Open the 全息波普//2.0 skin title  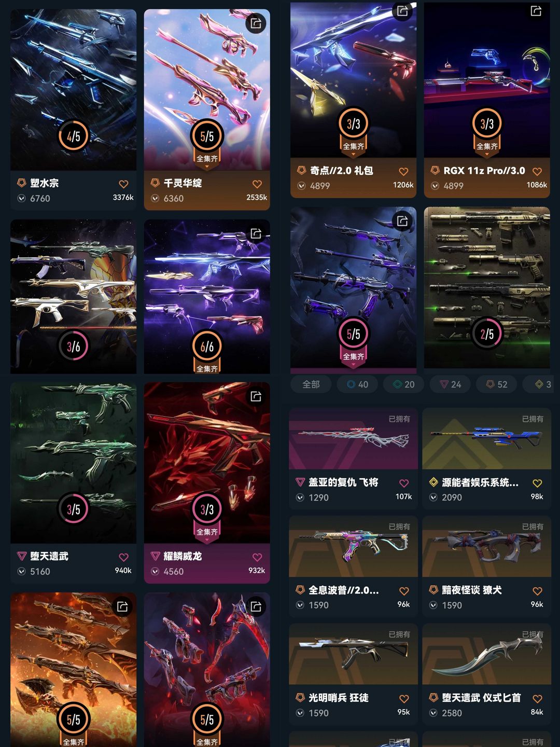(x=344, y=590)
